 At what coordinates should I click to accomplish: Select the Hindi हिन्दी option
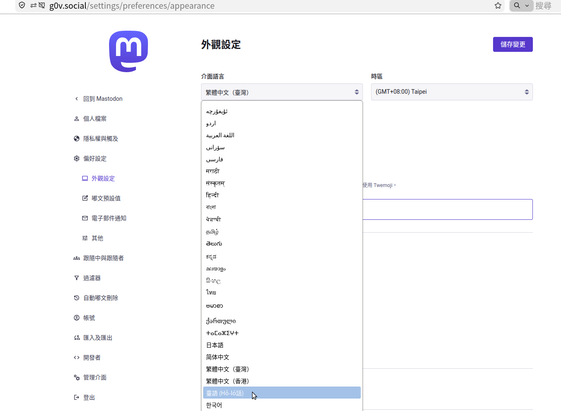(282, 195)
